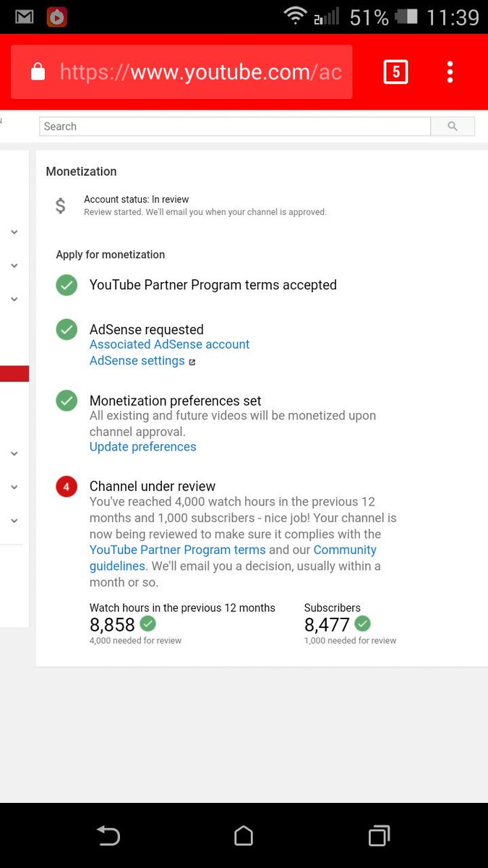The height and width of the screenshot is (868, 488).
Task: Click the dollar sign account status icon
Action: tap(61, 205)
